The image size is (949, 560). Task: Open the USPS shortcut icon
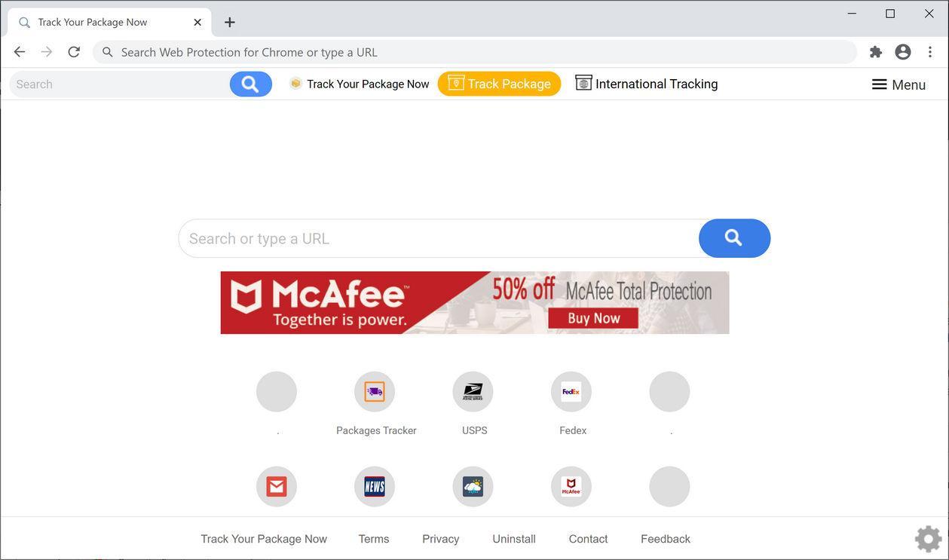coord(473,392)
